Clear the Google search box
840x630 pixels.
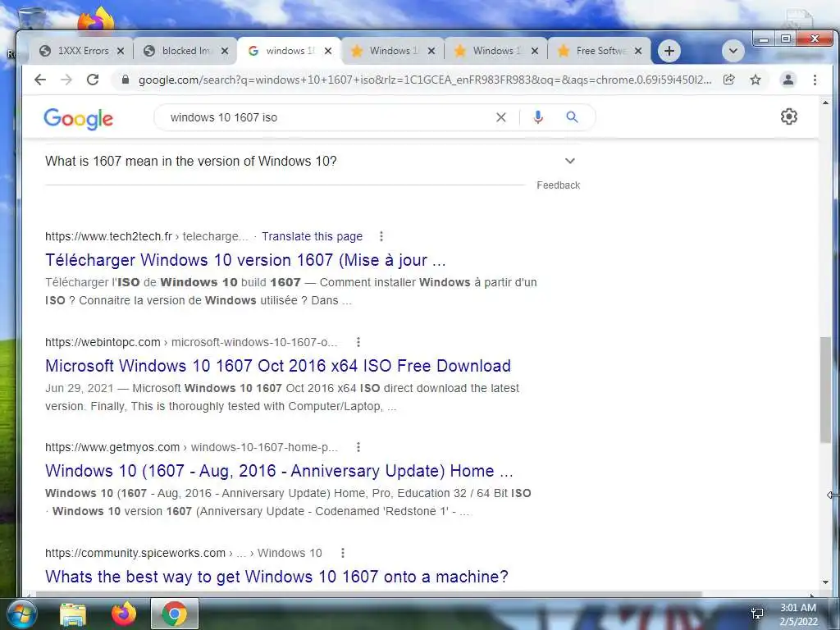[501, 117]
